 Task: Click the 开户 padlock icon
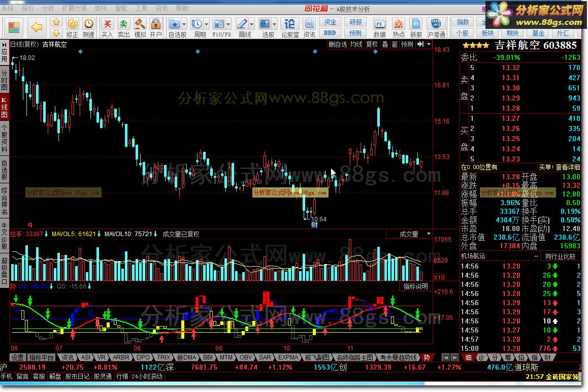[x=155, y=24]
